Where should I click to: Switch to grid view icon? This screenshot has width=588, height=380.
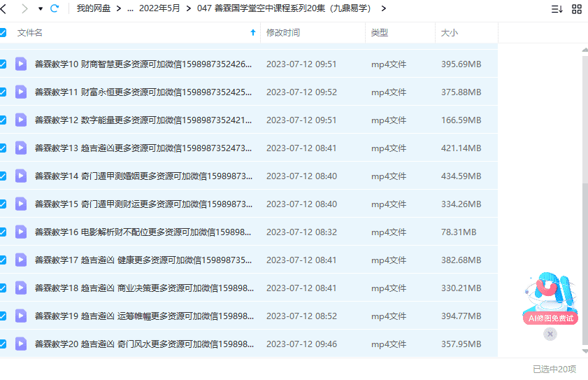click(x=577, y=9)
